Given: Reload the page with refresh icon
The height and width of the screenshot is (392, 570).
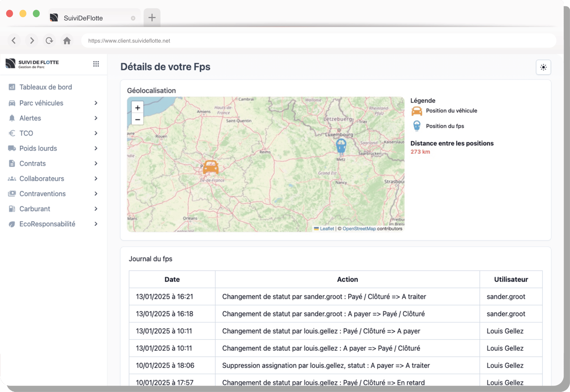Looking at the screenshot, I should click(49, 40).
